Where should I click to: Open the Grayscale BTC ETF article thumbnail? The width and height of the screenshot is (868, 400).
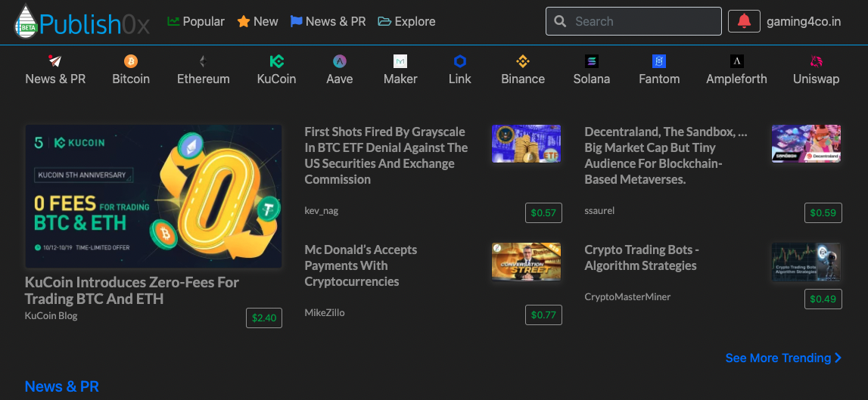pos(527,144)
